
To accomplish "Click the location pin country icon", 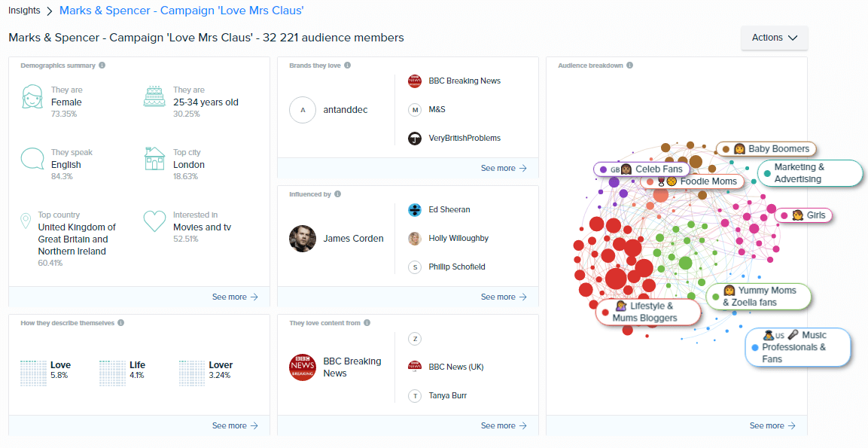I will click(26, 221).
